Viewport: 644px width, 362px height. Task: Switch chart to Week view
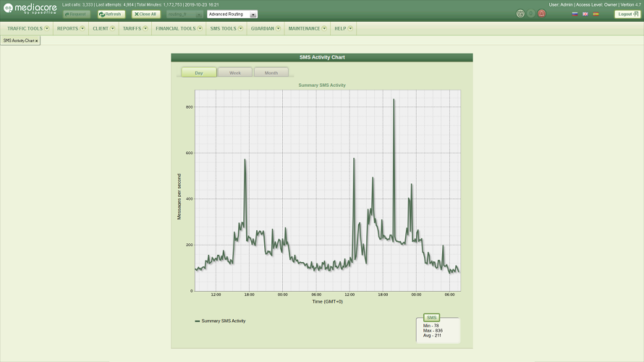[x=235, y=72]
